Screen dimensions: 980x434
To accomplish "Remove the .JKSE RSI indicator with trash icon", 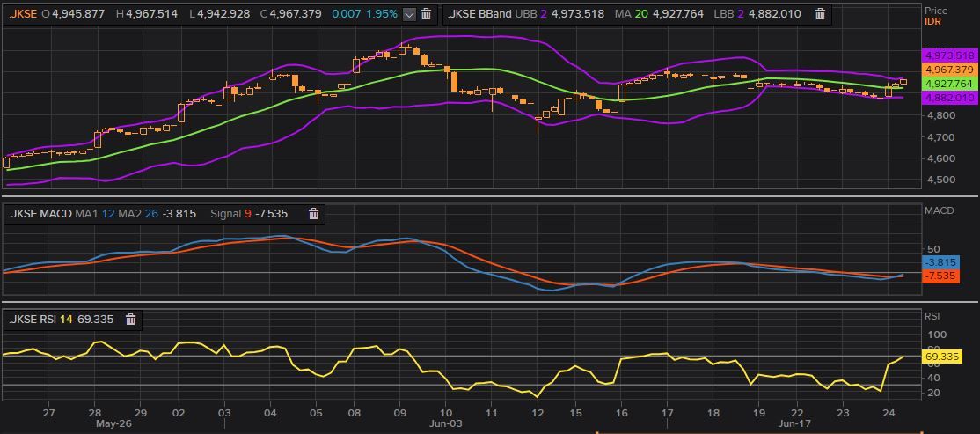I will tap(130, 320).
